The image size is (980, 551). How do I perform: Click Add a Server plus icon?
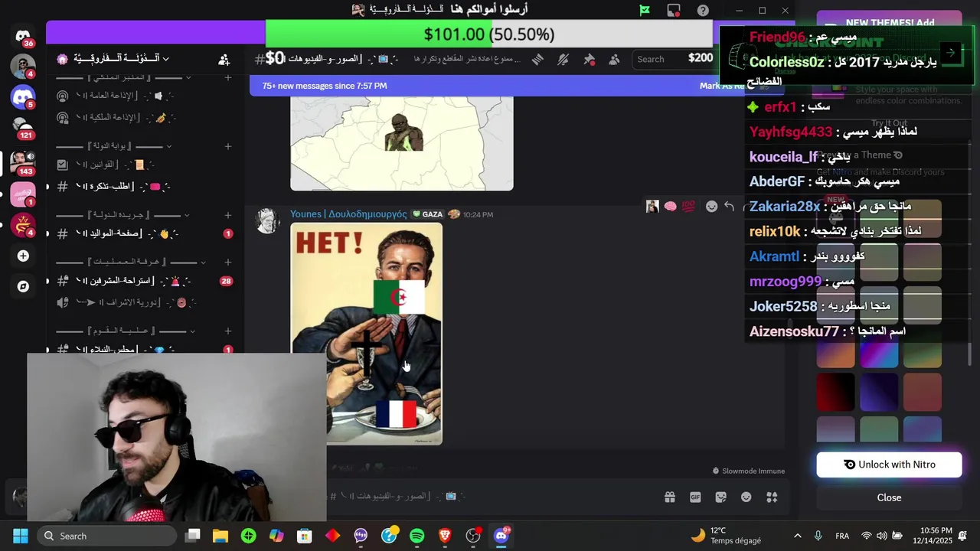coord(23,256)
